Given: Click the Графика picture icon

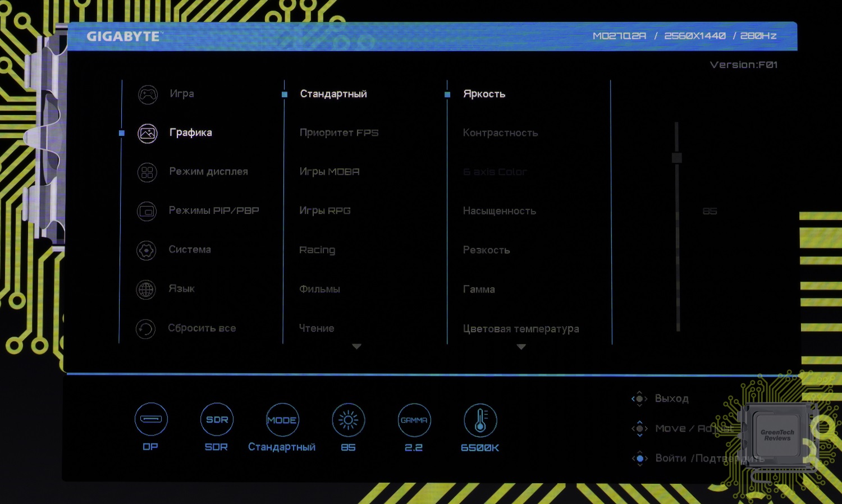Looking at the screenshot, I should (148, 134).
